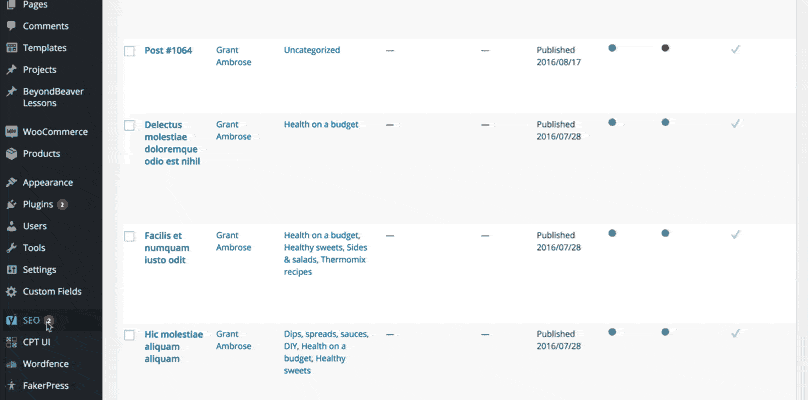The height and width of the screenshot is (400, 808).
Task: Check the Post #1064 row checkbox
Action: tap(129, 51)
